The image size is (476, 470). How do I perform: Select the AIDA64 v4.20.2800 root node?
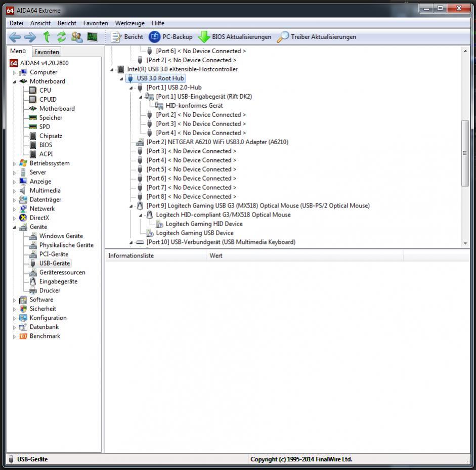pos(45,63)
